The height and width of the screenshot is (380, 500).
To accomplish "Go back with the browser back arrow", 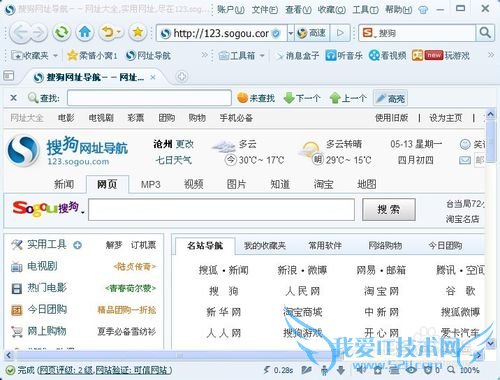I will click(21, 33).
